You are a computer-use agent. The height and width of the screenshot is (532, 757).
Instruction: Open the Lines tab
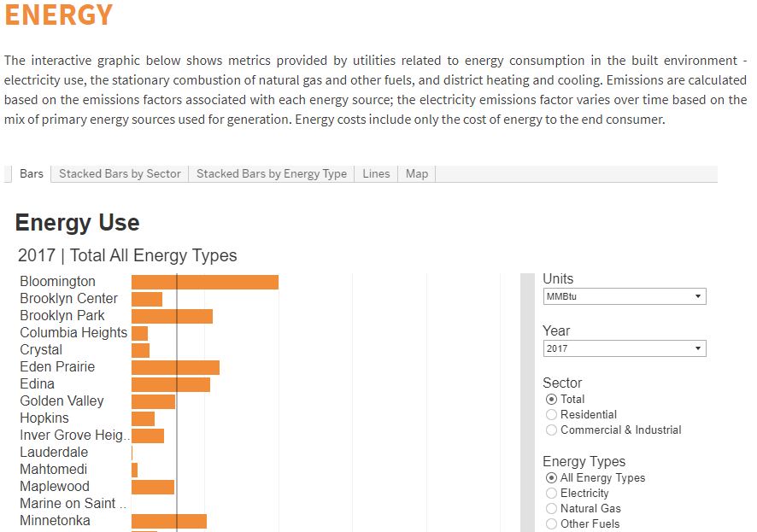376,173
